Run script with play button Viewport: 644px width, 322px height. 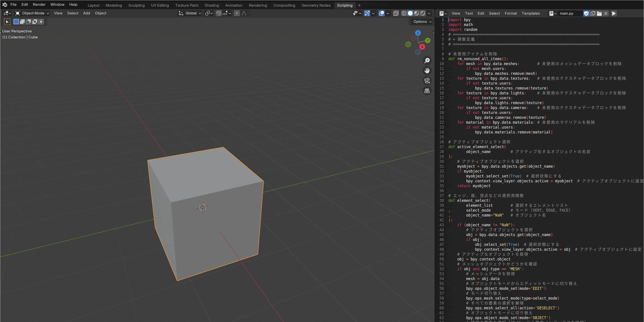click(614, 14)
